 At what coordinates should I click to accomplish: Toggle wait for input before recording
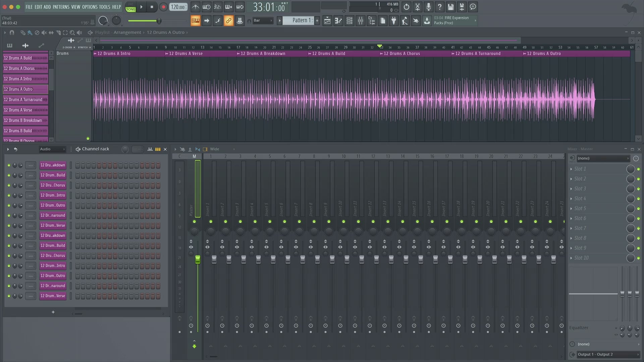[207, 7]
